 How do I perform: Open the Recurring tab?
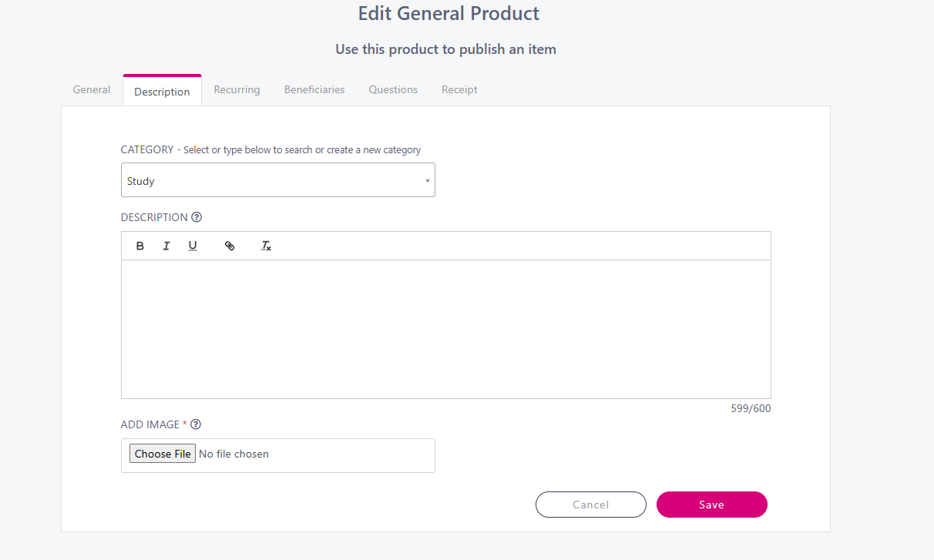click(x=237, y=90)
